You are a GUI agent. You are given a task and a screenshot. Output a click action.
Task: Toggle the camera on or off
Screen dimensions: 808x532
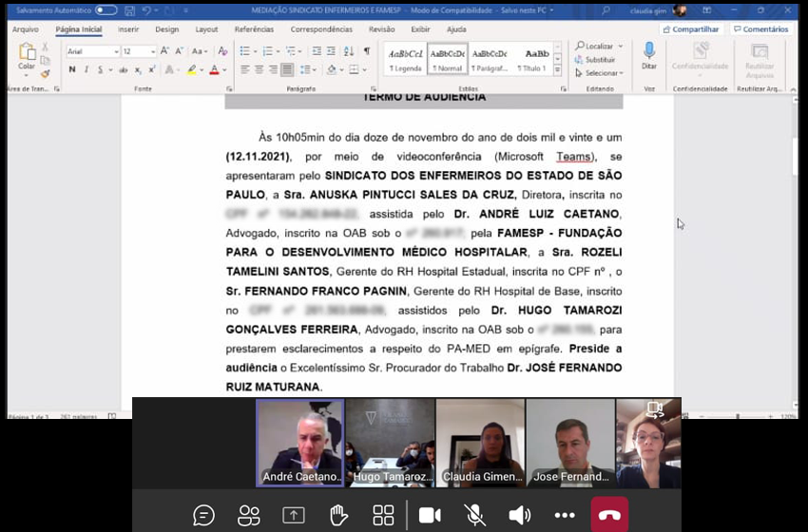[430, 515]
